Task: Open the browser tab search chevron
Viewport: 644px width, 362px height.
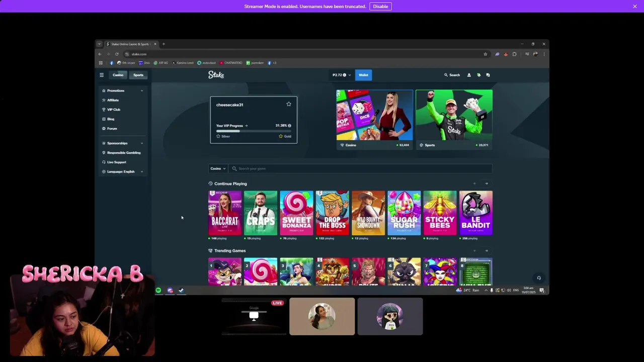Action: click(x=100, y=44)
